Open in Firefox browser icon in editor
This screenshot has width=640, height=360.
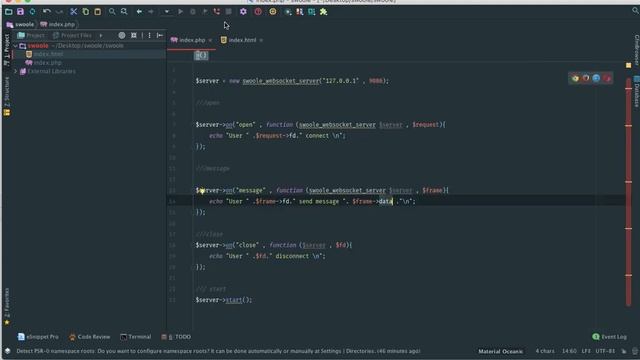(x=586, y=78)
